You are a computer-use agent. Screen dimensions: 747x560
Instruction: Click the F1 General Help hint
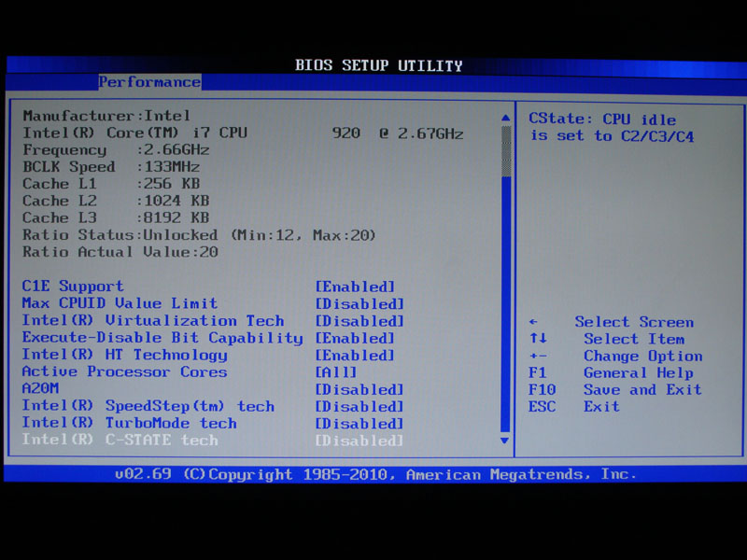[x=612, y=372]
